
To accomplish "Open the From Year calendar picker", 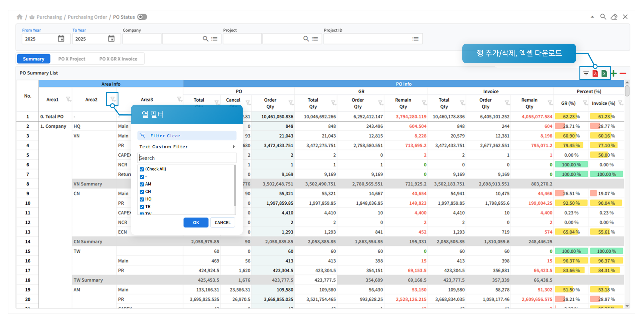I will pyautogui.click(x=61, y=39).
